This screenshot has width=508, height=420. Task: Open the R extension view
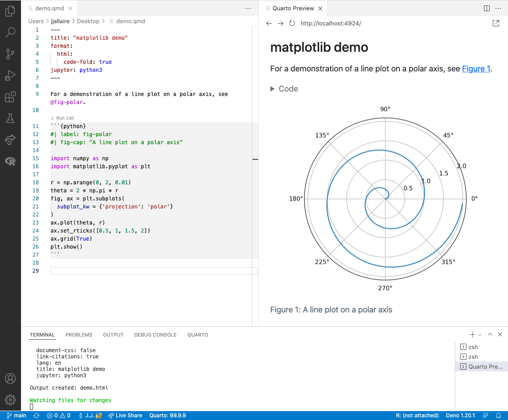click(10, 161)
